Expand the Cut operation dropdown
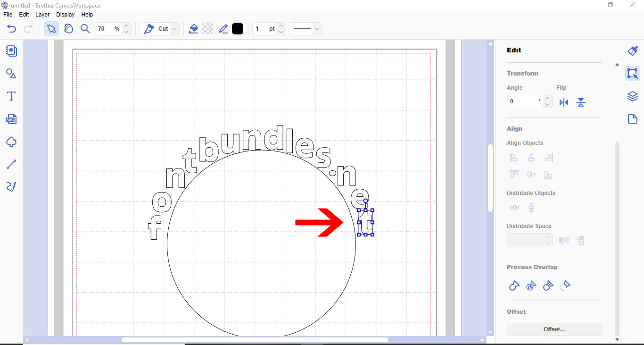Image resolution: width=644 pixels, height=345 pixels. pos(174,29)
